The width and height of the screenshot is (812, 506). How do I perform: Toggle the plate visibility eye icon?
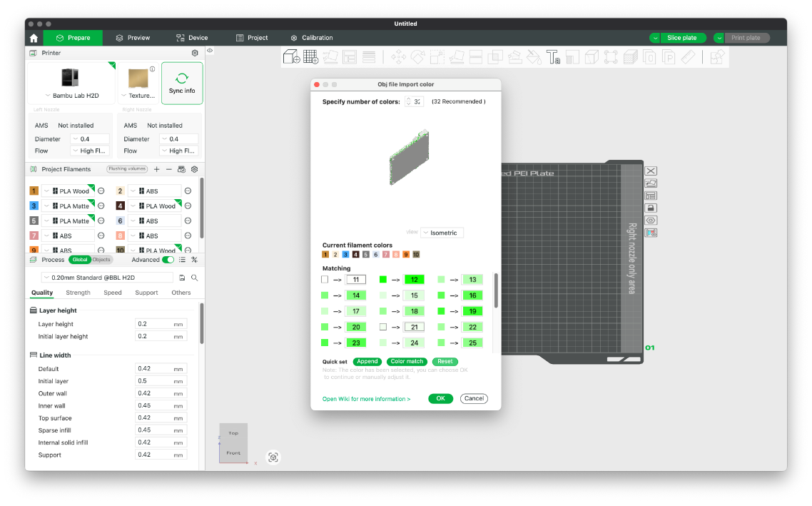click(651, 221)
